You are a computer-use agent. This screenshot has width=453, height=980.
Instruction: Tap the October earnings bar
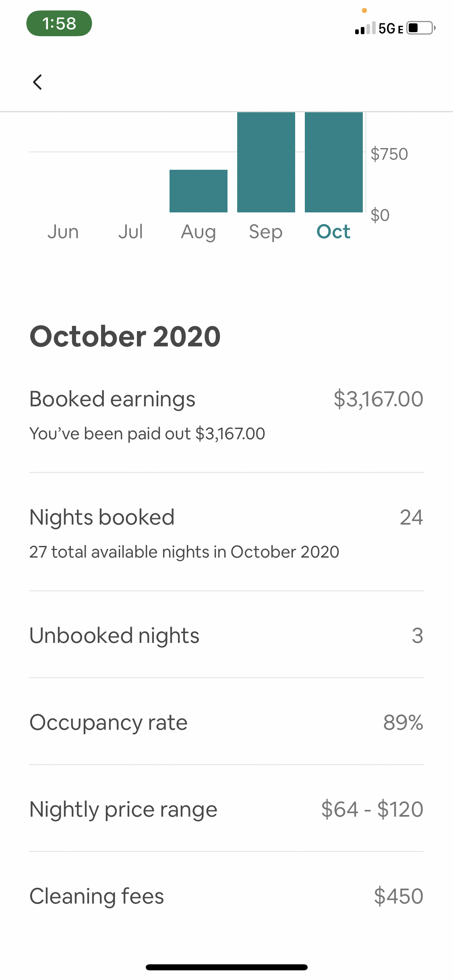tap(333, 162)
